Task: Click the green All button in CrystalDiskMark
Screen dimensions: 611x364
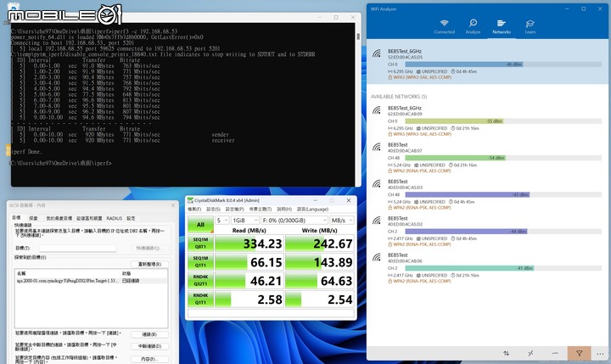Action: pos(200,225)
